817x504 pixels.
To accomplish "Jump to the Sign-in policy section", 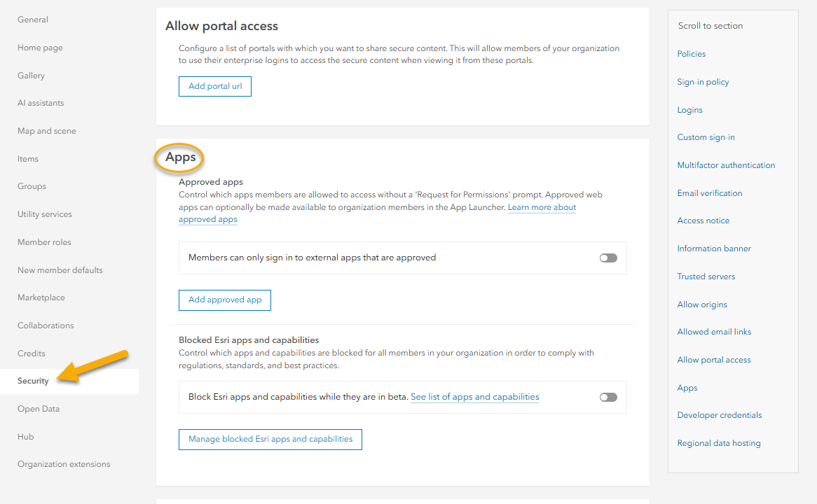I will [703, 82].
